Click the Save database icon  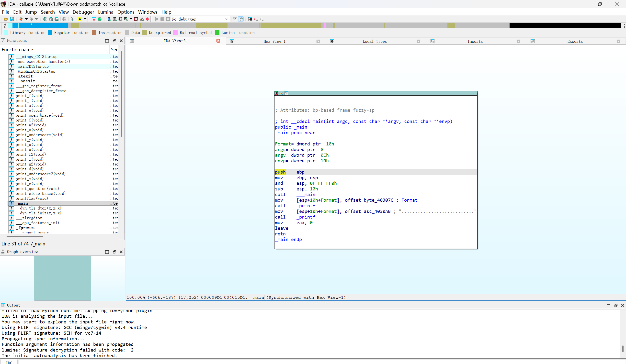pos(11,19)
